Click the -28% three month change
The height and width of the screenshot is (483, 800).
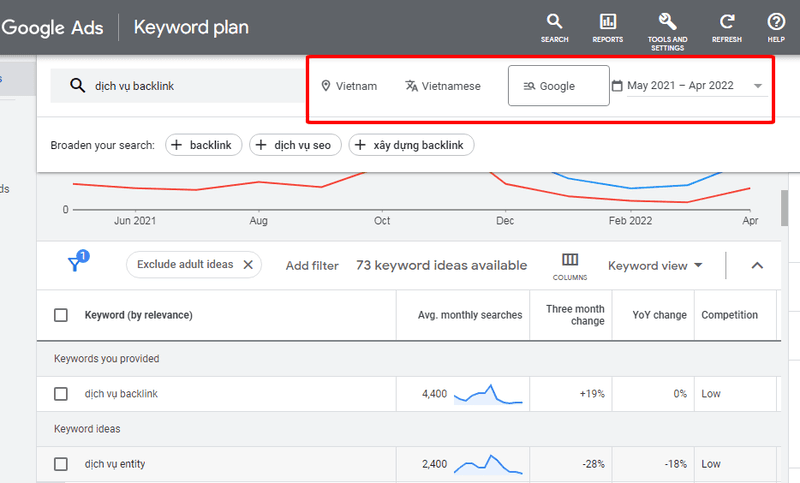(593, 464)
